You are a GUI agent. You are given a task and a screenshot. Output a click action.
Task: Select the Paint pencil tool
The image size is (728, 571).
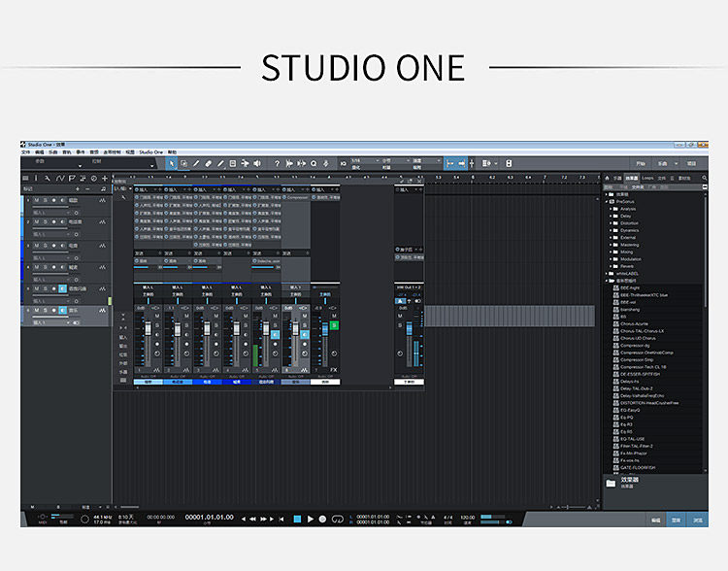[x=220, y=163]
